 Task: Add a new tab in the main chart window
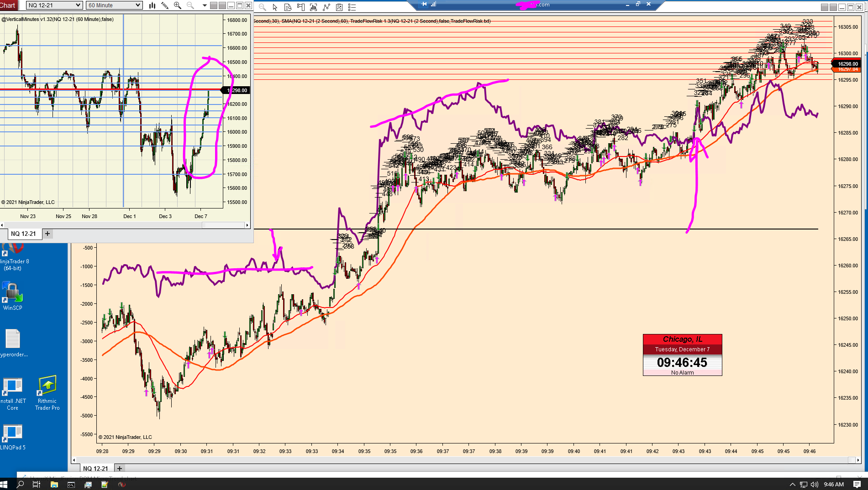point(120,468)
